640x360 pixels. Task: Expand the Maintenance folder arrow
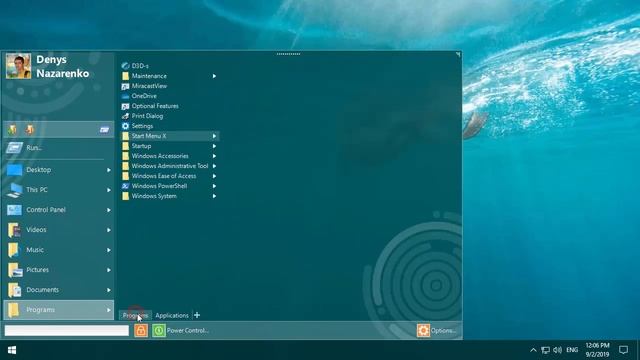coord(214,76)
